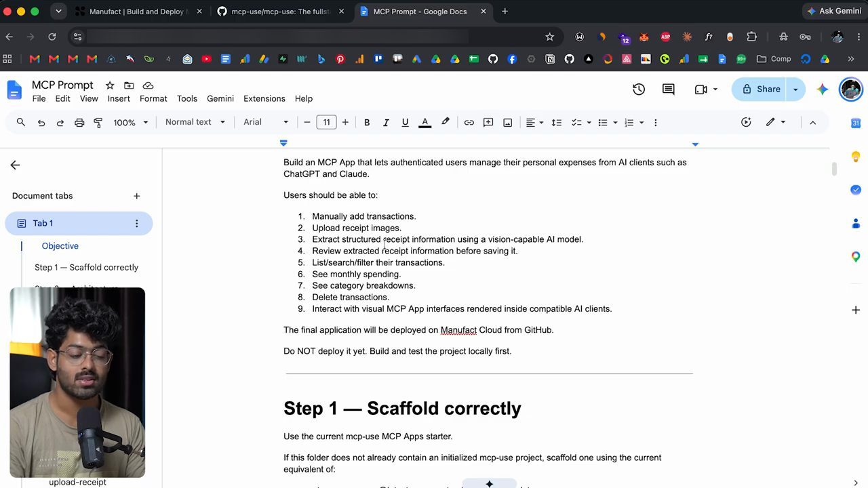Insert link with the link icon
Image resolution: width=868 pixels, height=488 pixels.
[x=469, y=123]
